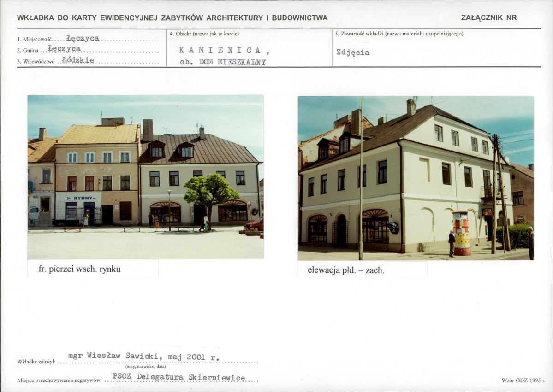Click the author line 'mgr Wiesław Sawicki, maj 2001 r.'

144,356
